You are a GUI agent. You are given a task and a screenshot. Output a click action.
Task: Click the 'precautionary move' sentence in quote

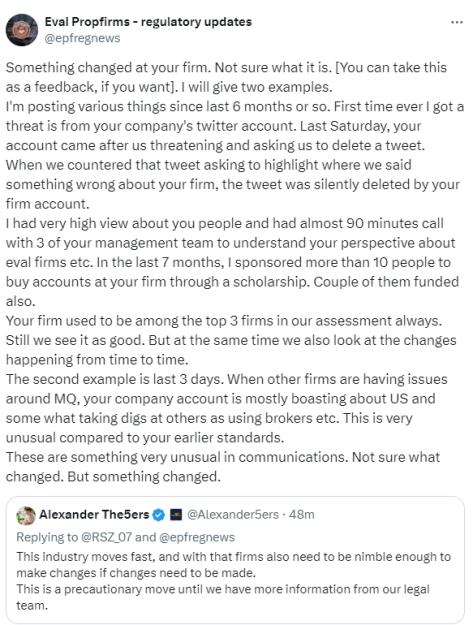[x=223, y=597]
